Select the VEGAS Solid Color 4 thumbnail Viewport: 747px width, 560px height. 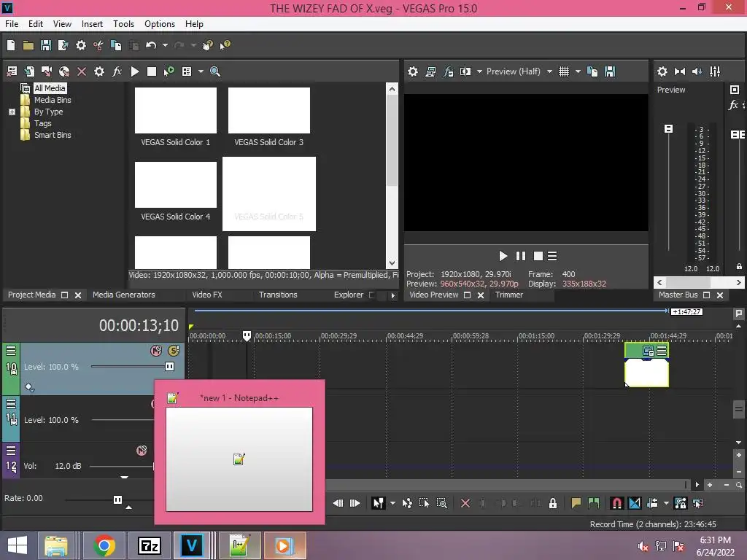click(175, 184)
